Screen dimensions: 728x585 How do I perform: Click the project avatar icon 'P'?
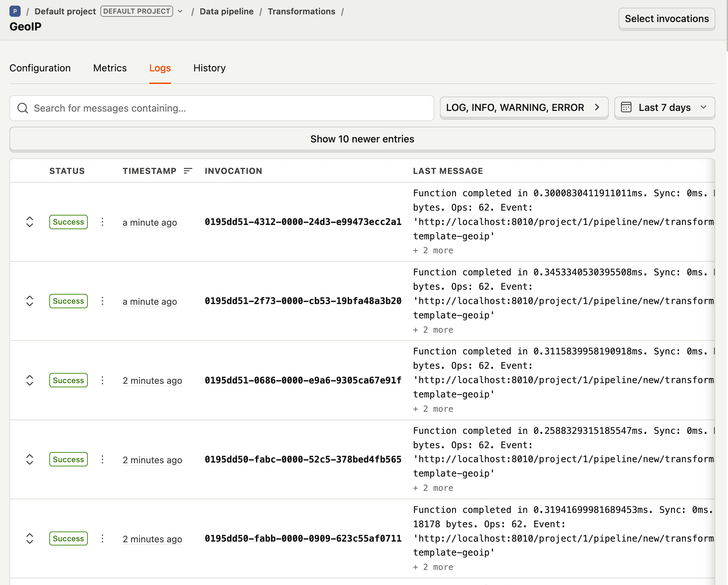[15, 11]
